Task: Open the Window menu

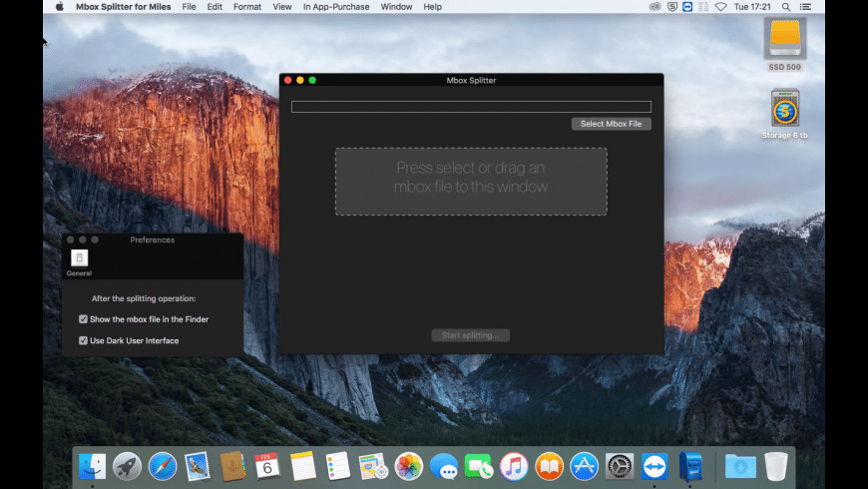Action: [396, 7]
